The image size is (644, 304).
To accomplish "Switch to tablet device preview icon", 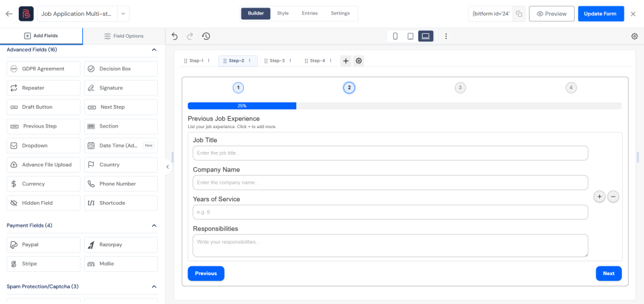I will (410, 36).
